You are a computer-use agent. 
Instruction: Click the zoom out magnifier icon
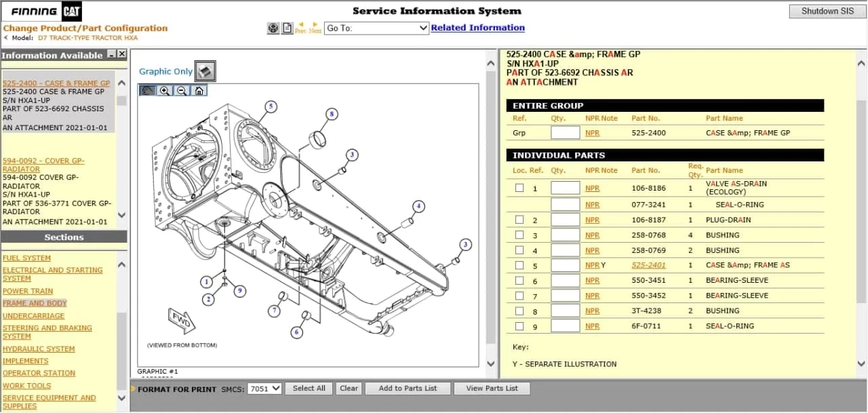coord(182,91)
